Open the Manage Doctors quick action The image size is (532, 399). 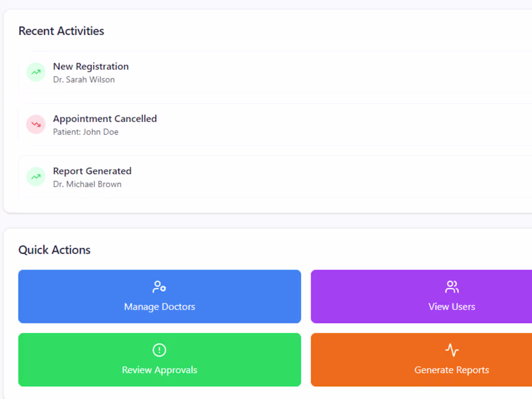[160, 296]
